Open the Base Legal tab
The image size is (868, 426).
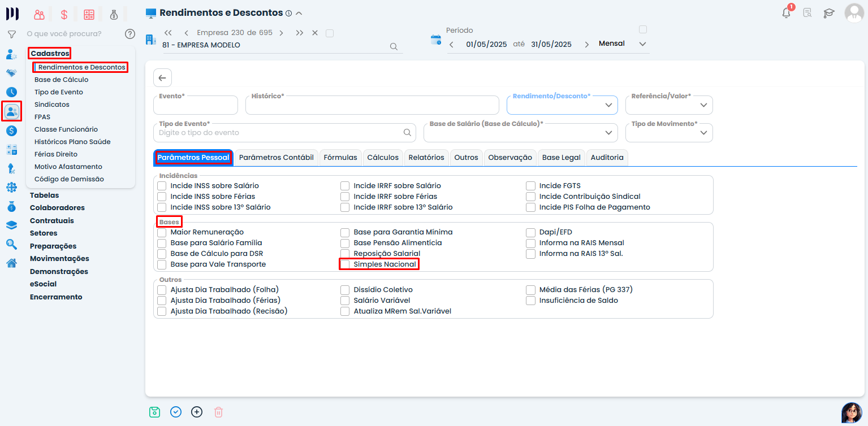pyautogui.click(x=561, y=158)
